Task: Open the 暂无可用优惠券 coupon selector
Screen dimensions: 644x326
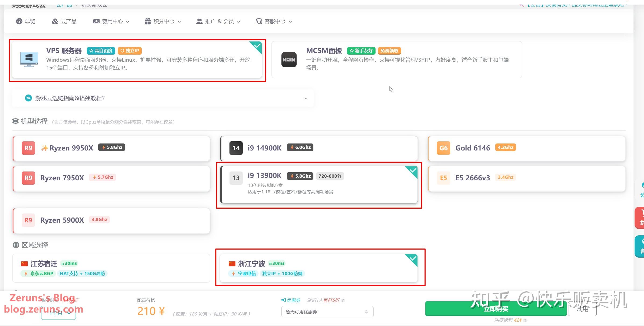Action: (x=327, y=312)
